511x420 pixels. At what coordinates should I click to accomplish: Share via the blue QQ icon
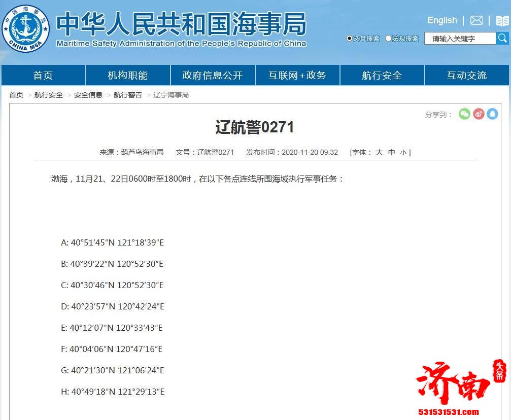[x=493, y=115]
